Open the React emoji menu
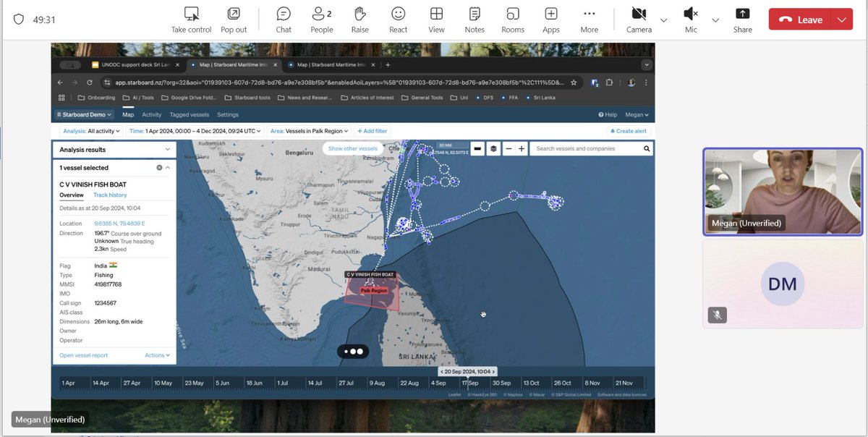 398,20
